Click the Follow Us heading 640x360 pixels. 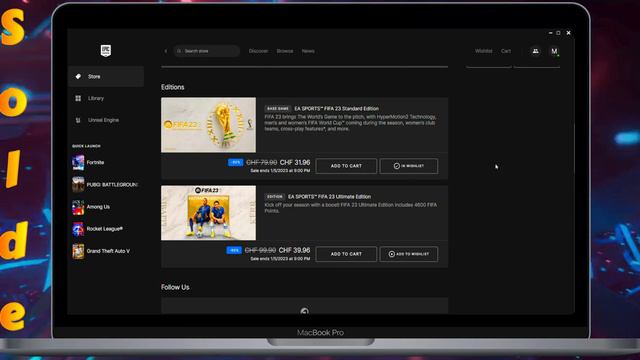tap(175, 287)
